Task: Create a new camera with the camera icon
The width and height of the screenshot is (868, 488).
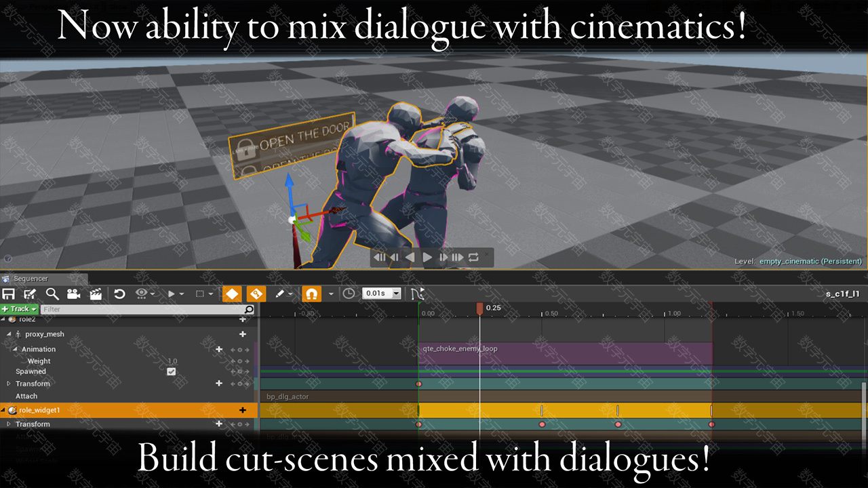Action: (x=73, y=294)
